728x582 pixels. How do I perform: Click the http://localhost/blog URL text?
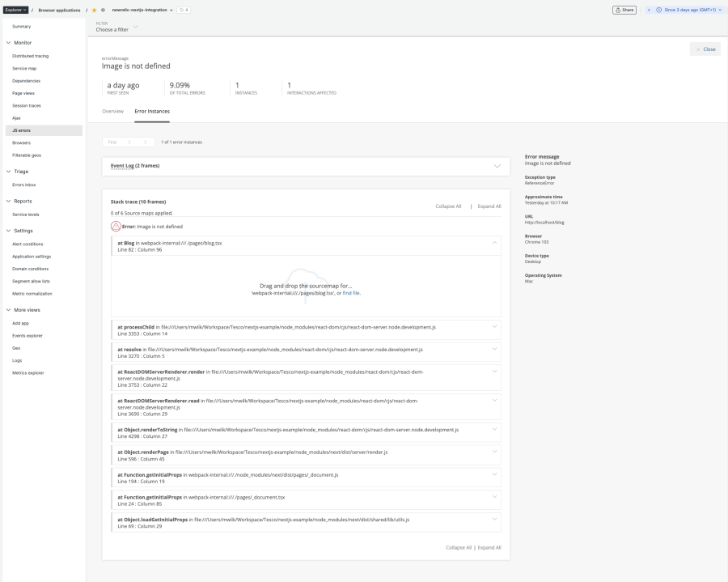click(544, 223)
